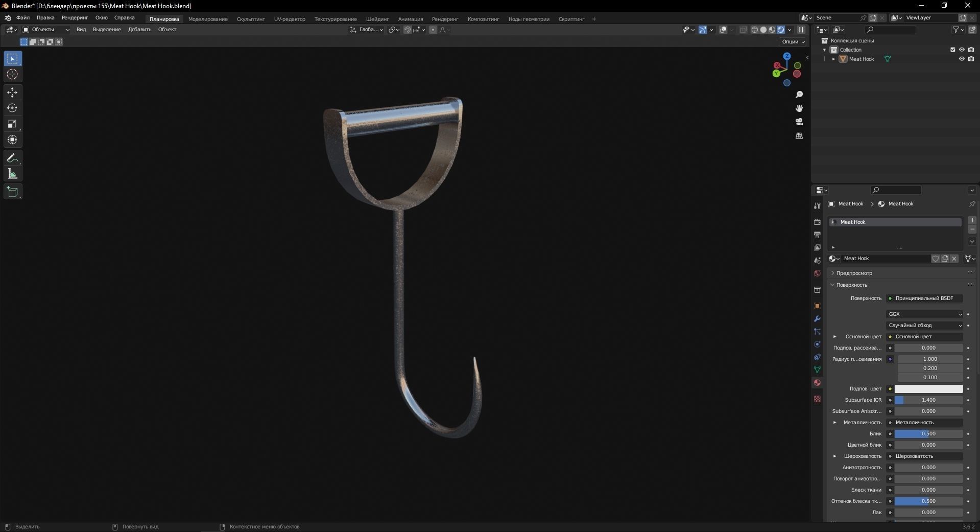Open the Добавить viewport menu
This screenshot has height=532, width=980.
coord(139,30)
